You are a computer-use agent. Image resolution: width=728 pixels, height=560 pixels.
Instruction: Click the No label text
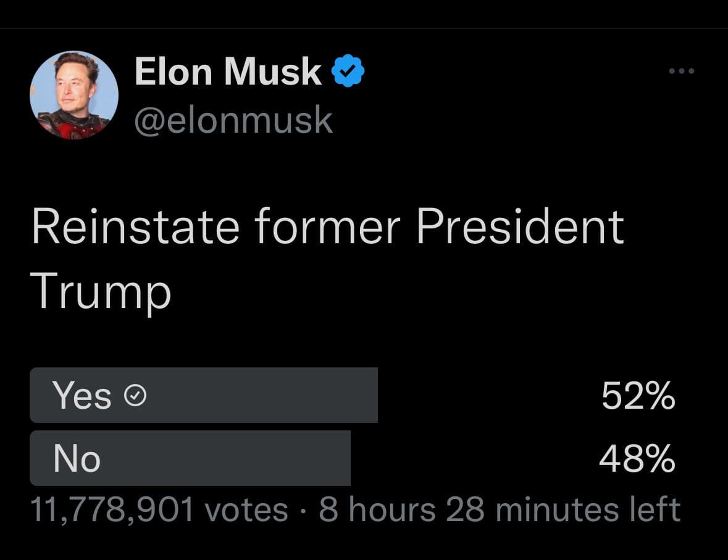click(77, 459)
